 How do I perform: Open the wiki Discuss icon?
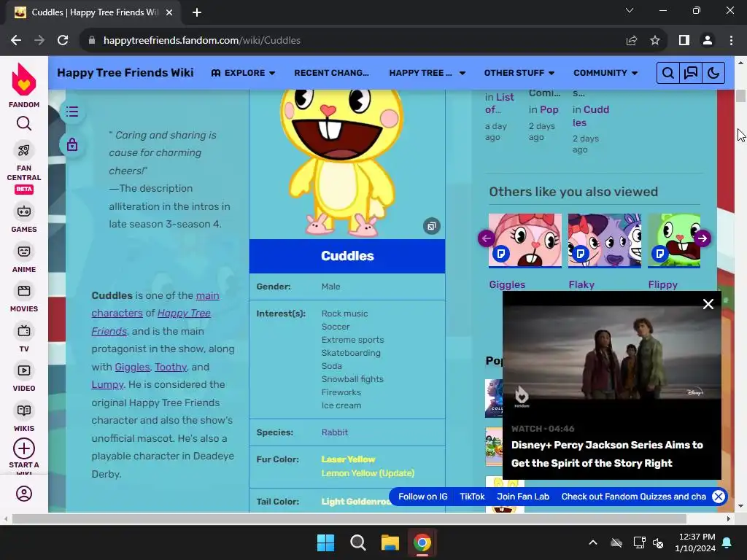point(691,73)
